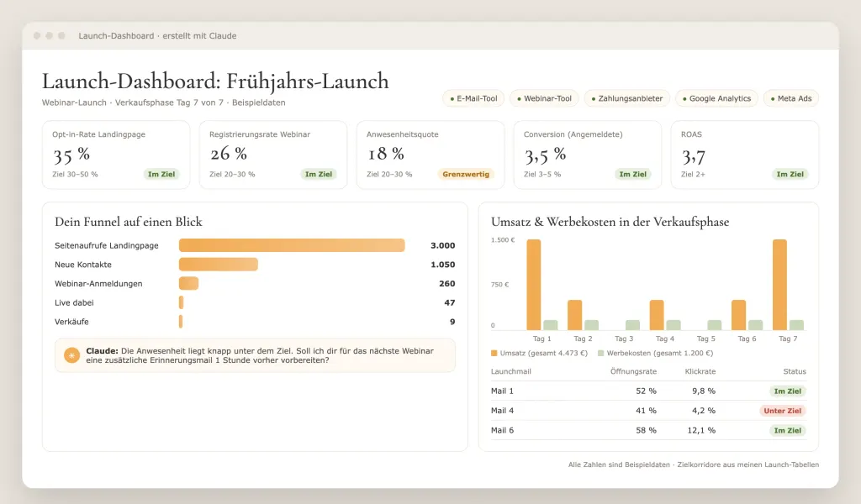This screenshot has height=504, width=861.
Task: Click the funnel value 47
Action: coord(450,302)
